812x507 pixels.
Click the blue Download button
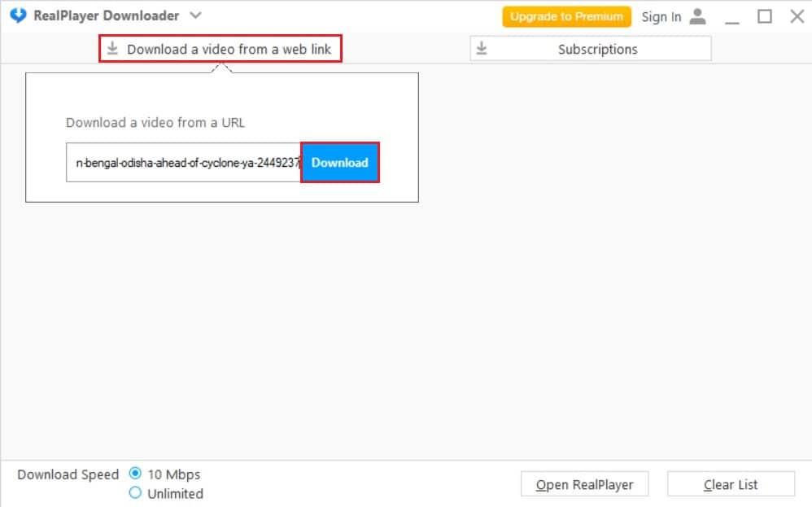click(340, 163)
